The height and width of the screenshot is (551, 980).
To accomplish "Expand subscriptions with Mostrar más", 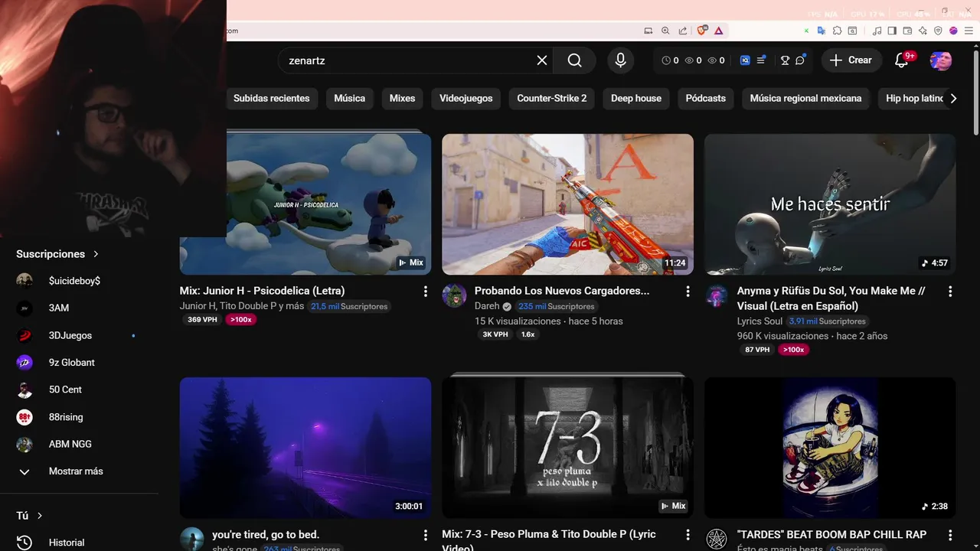I will coord(80,471).
